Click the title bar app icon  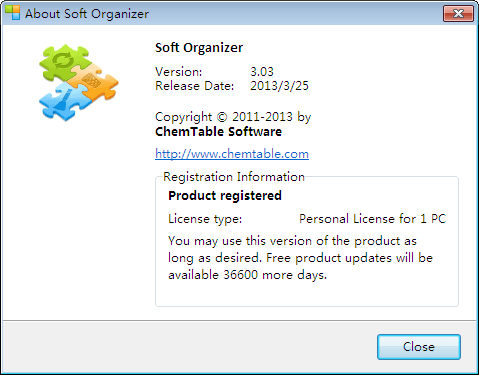coord(13,13)
